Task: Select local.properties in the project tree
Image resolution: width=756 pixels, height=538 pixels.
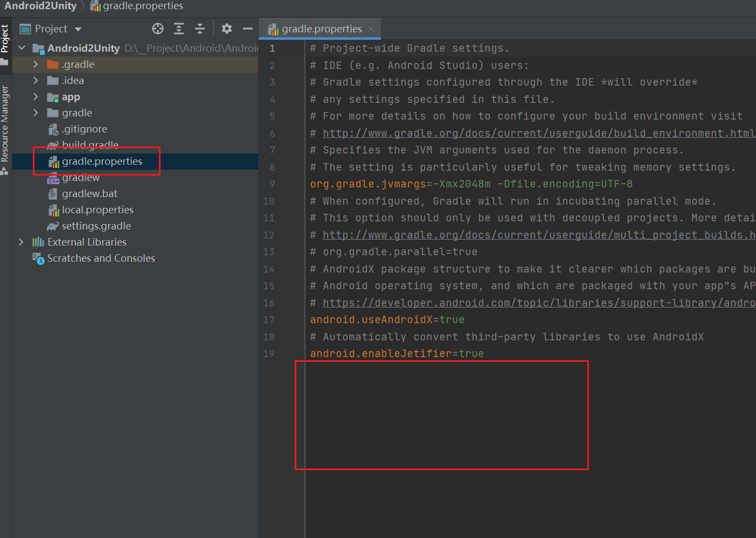Action: coord(98,209)
